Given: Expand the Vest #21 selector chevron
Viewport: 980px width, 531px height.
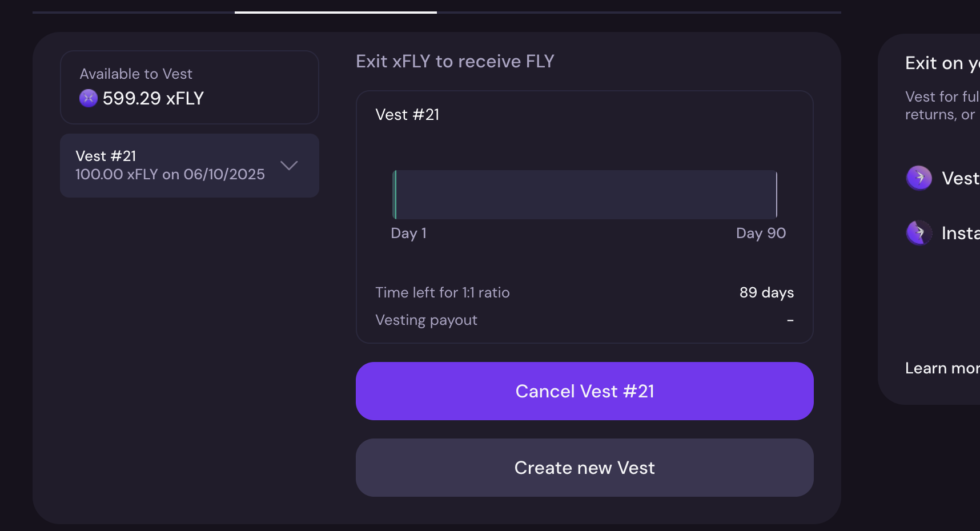Looking at the screenshot, I should [x=289, y=166].
